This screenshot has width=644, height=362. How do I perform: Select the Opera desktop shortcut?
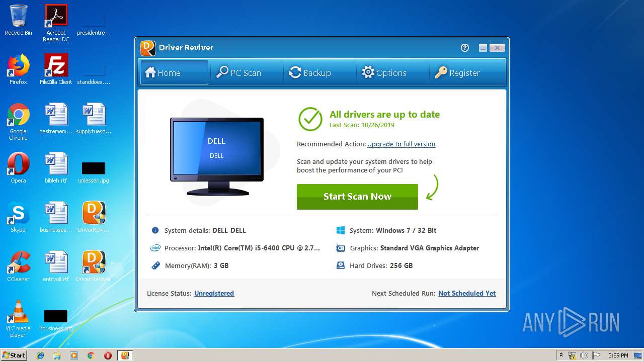click(18, 167)
